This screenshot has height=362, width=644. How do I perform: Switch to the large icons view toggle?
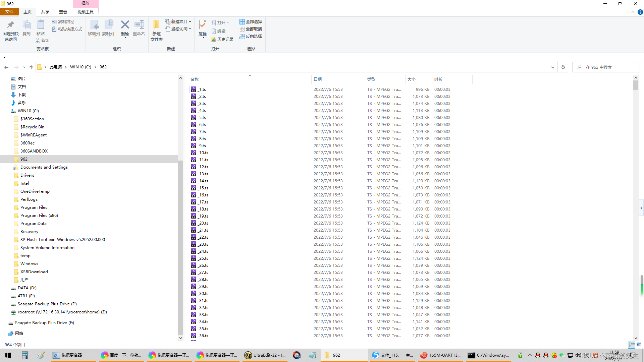pos(639,345)
